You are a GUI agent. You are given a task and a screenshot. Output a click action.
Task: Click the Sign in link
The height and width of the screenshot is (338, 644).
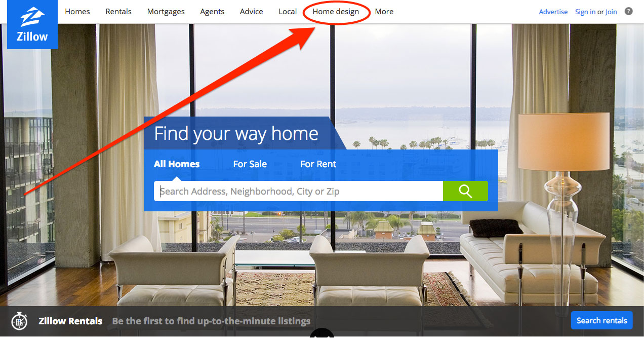pyautogui.click(x=585, y=12)
